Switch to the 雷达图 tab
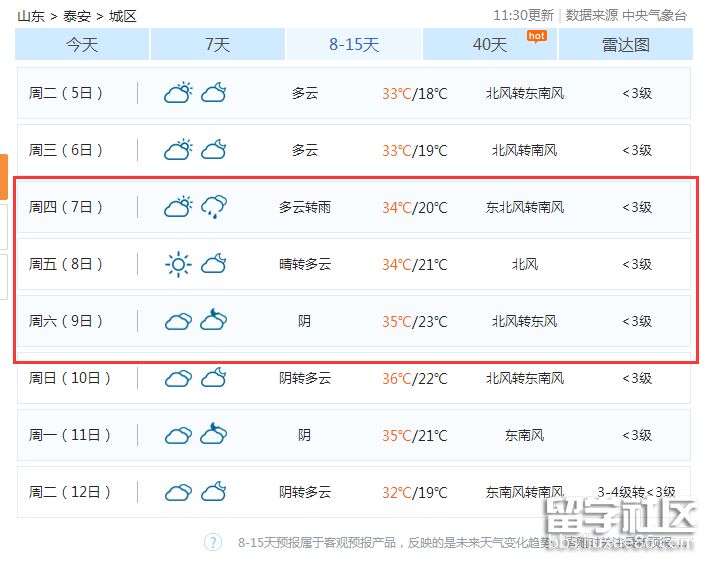 [626, 44]
